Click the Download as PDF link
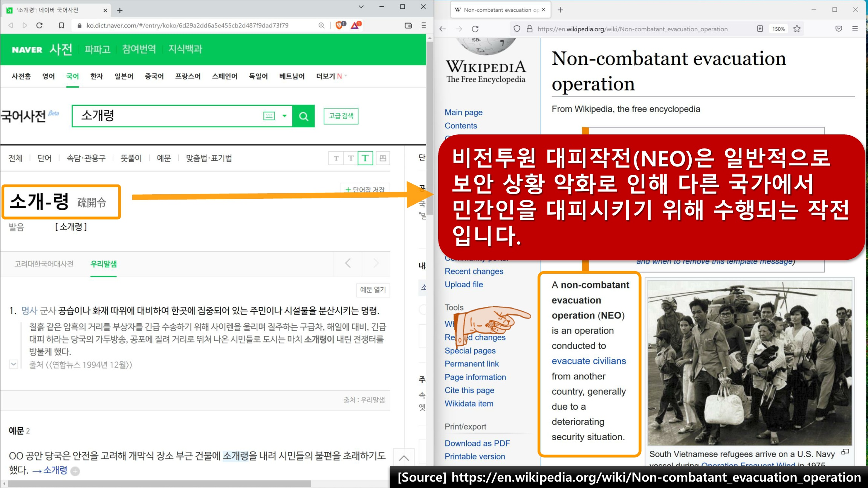868x488 pixels. pos(477,443)
